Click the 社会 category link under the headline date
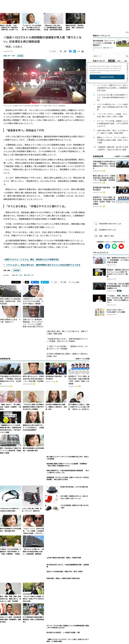Screen dimensions: 129x644 (x=5, y=56)
